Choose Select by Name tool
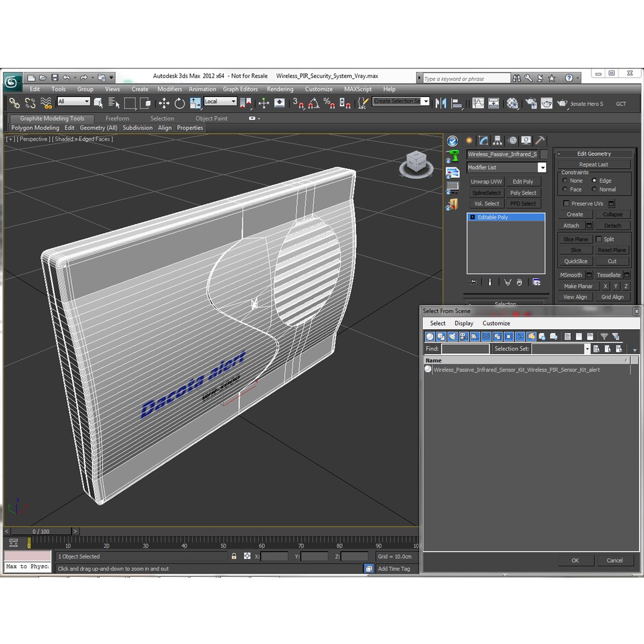The image size is (644, 644). click(x=114, y=103)
